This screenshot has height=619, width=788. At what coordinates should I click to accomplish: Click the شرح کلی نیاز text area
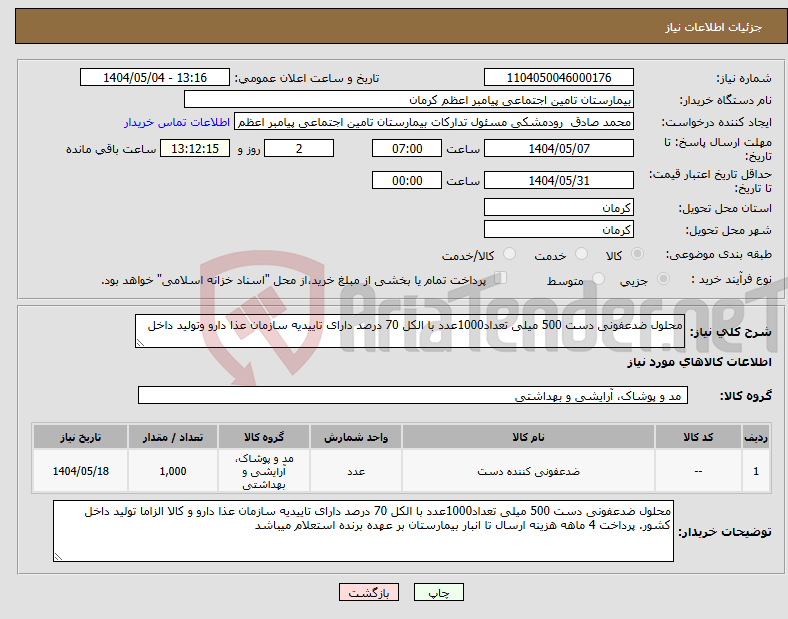pos(410,331)
